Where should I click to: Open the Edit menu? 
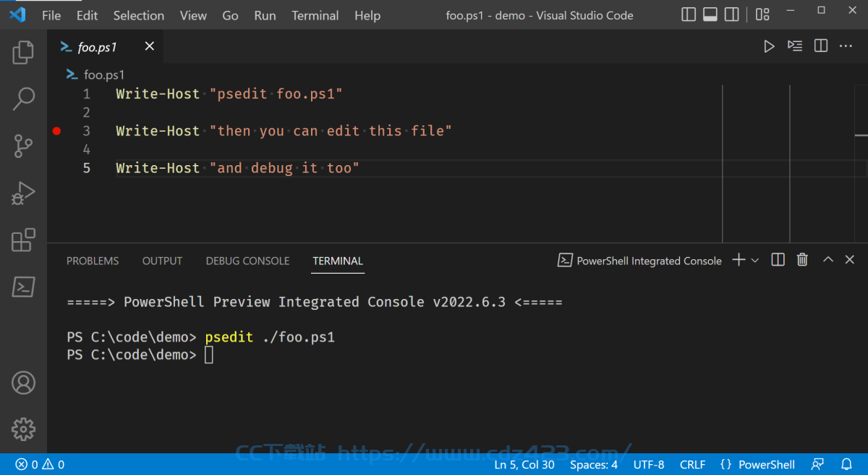point(87,15)
